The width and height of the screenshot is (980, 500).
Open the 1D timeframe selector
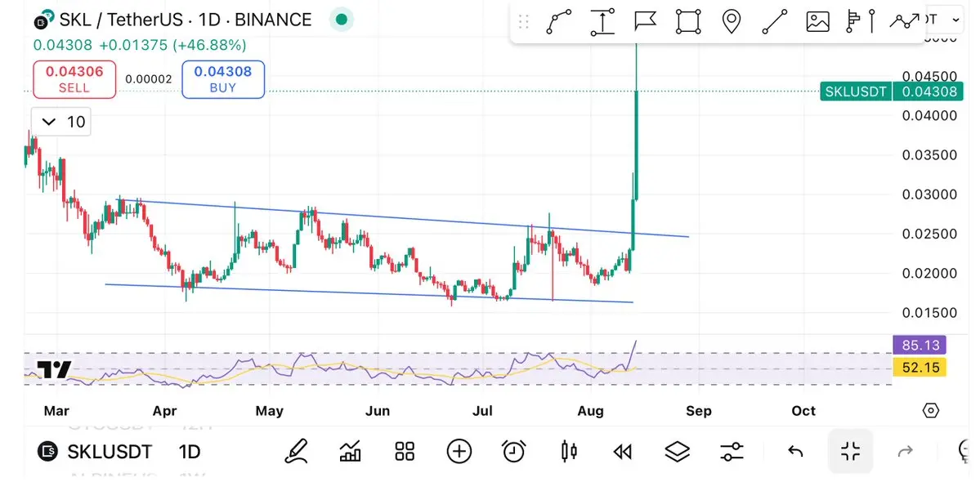190,451
